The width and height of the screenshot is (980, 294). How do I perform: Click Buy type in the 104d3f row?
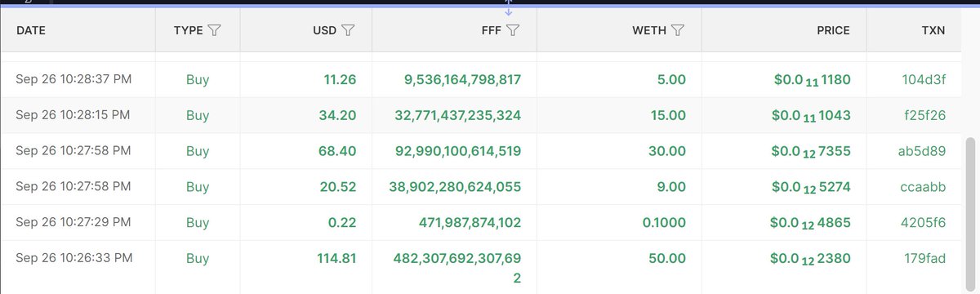[198, 80]
